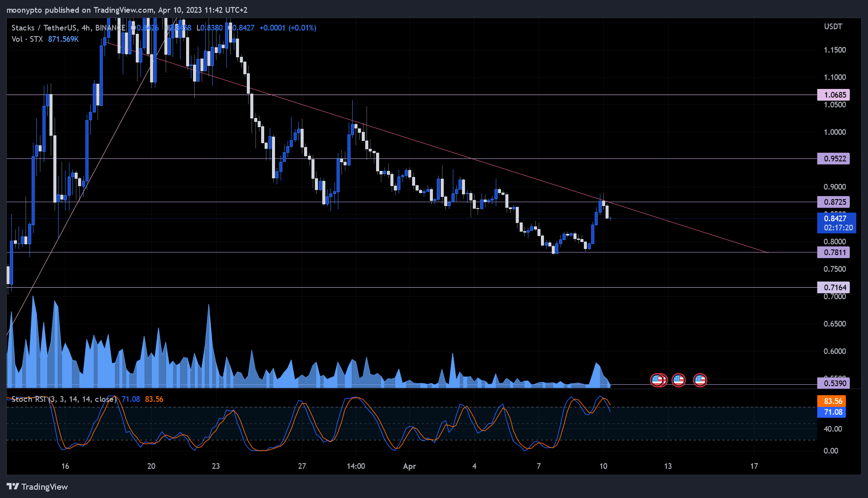
Task: Click the volume value 871.569K
Action: tap(63, 39)
